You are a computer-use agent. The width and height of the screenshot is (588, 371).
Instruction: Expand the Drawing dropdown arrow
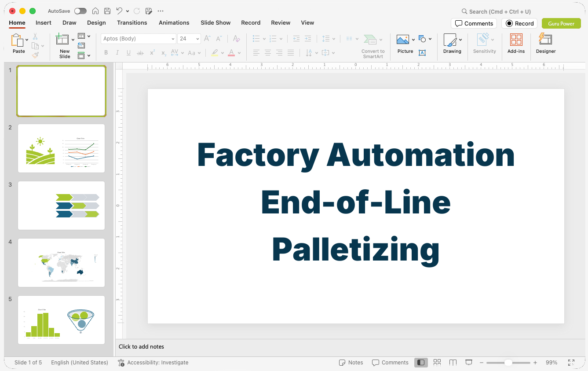tap(460, 40)
